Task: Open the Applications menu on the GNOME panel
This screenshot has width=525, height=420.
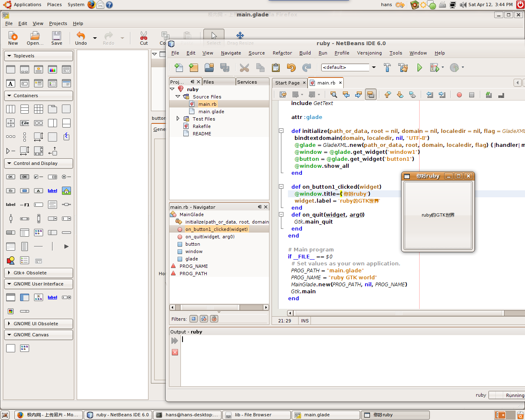Action: pos(22,5)
